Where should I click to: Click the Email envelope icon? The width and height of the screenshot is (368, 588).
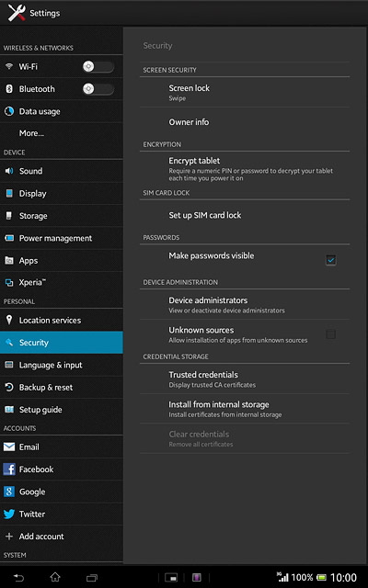[9, 447]
